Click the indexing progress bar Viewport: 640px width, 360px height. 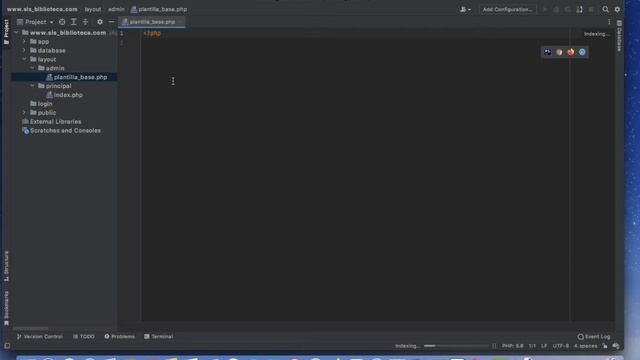(x=456, y=346)
